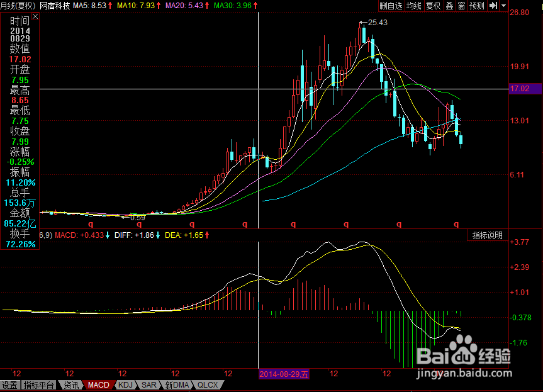The image size is (543, 392).
Task: Click the 17.02 price axis highlight
Action: 525,89
